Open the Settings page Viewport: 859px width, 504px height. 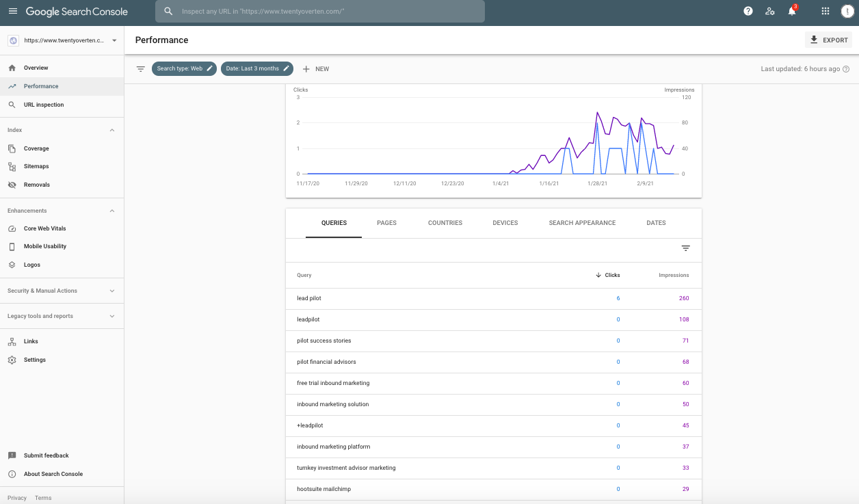(34, 360)
